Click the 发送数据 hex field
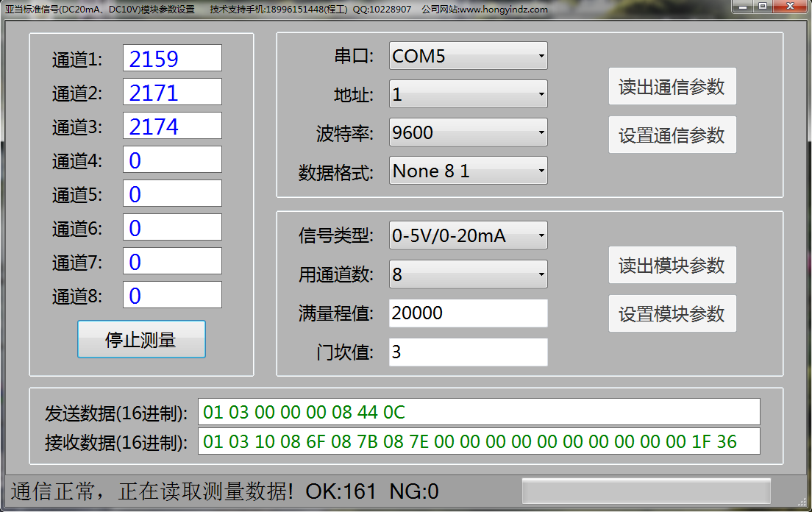The height and width of the screenshot is (512, 812). 478,412
